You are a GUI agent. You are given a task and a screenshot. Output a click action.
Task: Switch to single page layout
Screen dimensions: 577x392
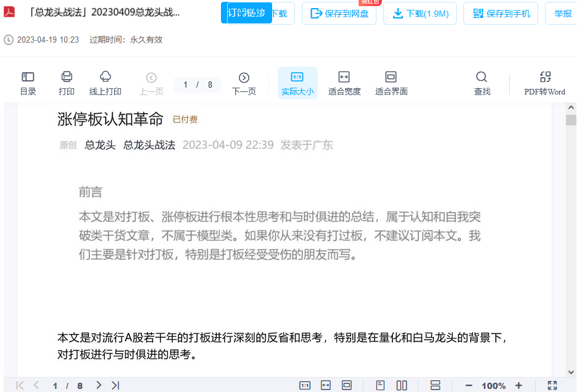pyautogui.click(x=380, y=385)
